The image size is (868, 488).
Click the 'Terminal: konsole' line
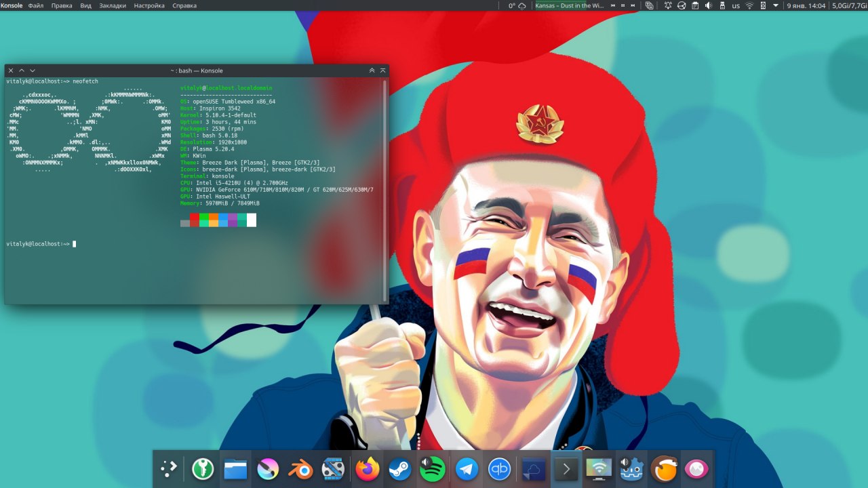point(208,176)
